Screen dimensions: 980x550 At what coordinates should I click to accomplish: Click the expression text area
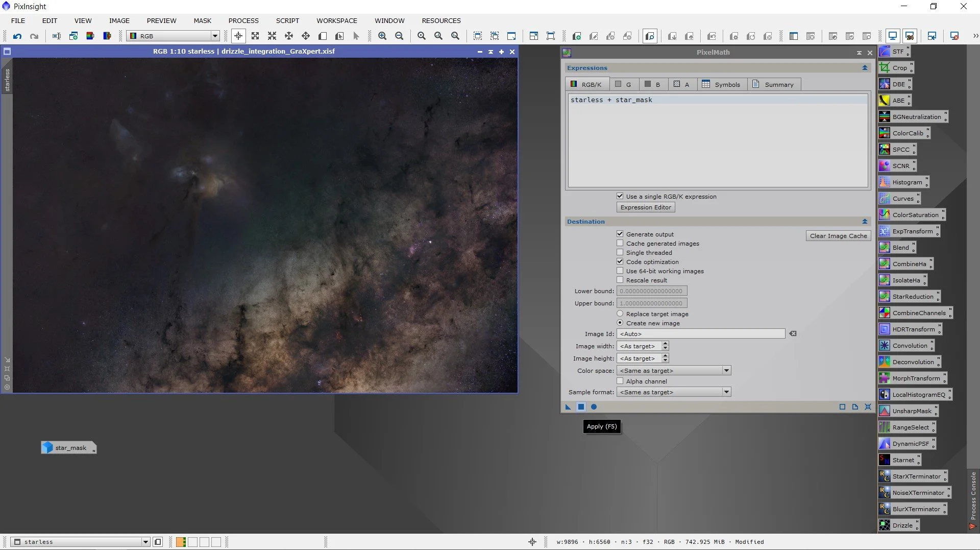coord(718,140)
